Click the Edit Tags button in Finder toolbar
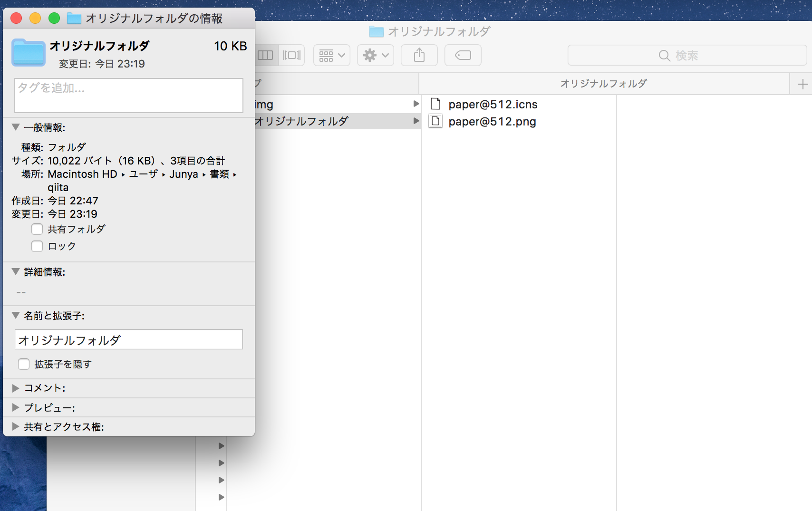Screen dimensions: 812x511 pyautogui.click(x=463, y=55)
